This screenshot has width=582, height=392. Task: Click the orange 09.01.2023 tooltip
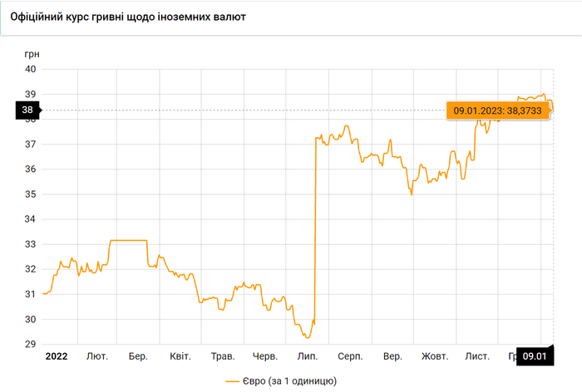(x=498, y=110)
